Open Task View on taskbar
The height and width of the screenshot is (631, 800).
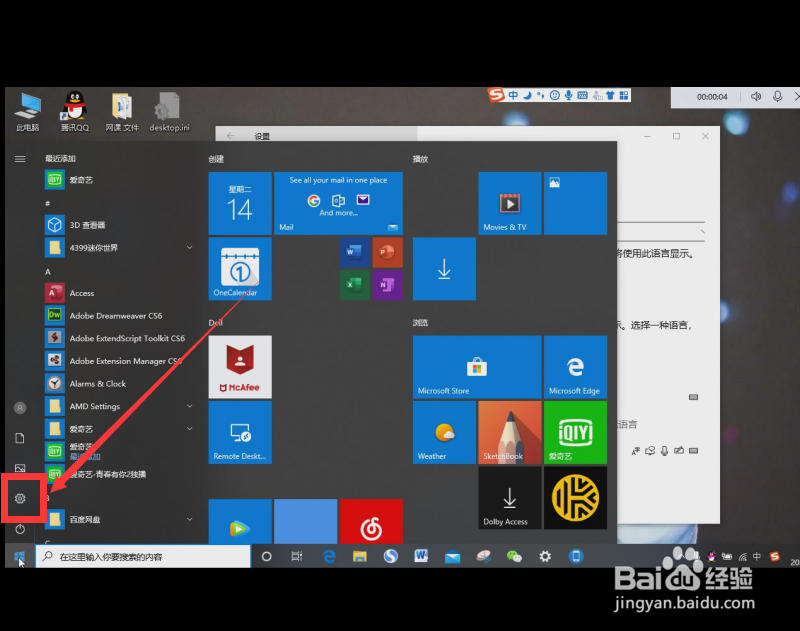[x=297, y=557]
